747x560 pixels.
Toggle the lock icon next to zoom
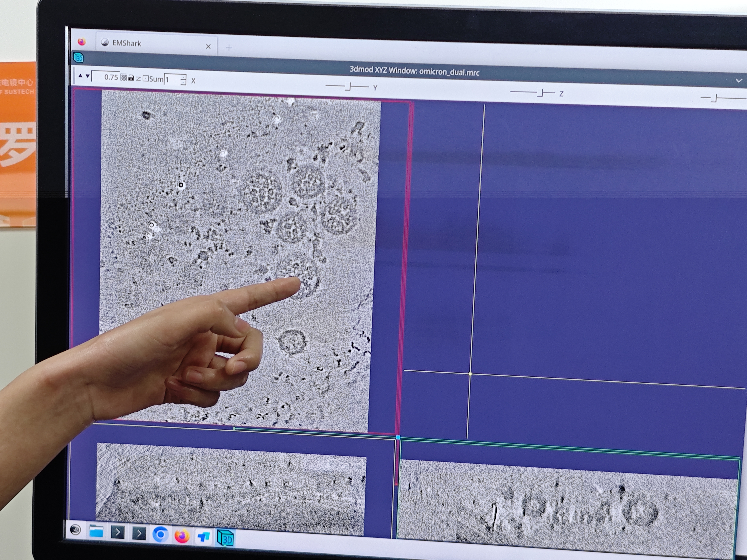131,78
